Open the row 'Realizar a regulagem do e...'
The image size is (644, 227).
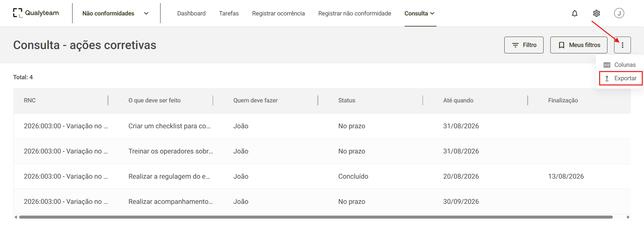(x=322, y=177)
